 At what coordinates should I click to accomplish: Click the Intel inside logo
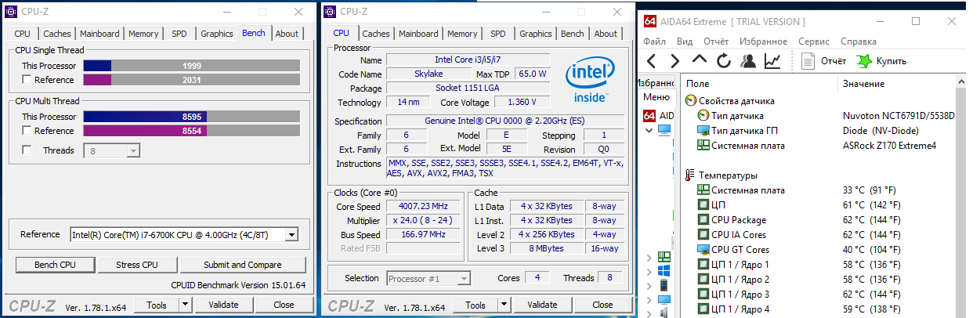click(x=589, y=80)
